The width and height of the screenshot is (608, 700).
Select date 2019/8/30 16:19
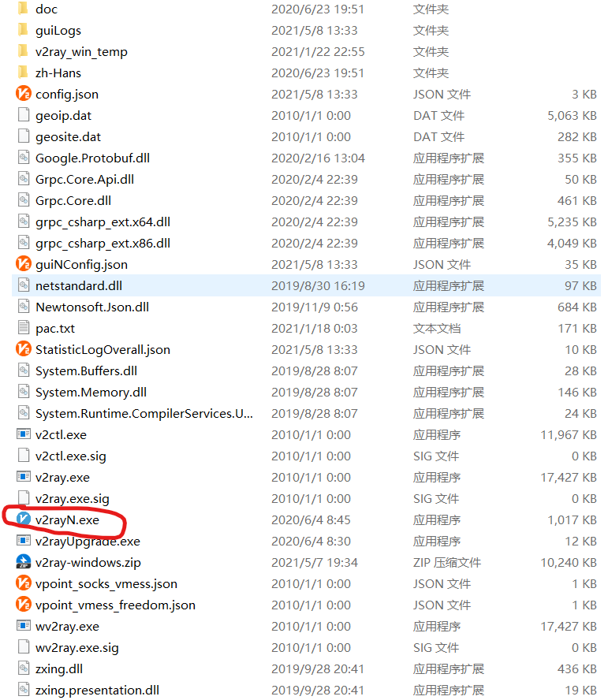(318, 285)
